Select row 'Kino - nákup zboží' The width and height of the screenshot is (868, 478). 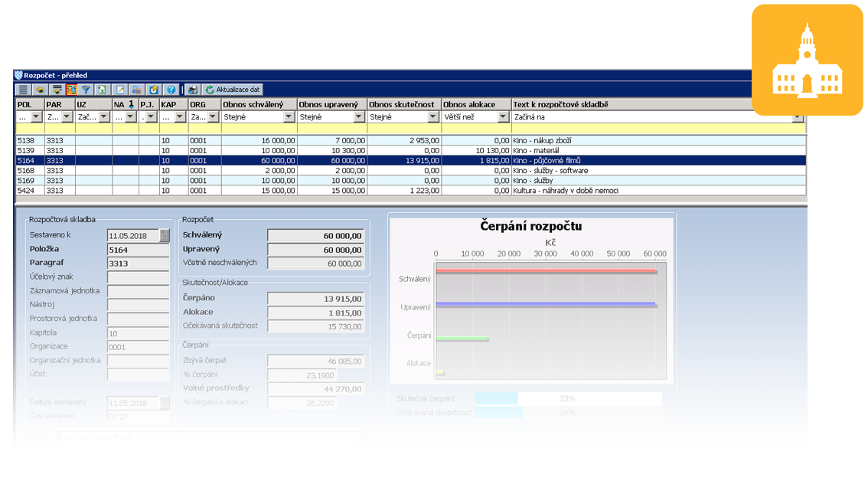[x=411, y=141]
